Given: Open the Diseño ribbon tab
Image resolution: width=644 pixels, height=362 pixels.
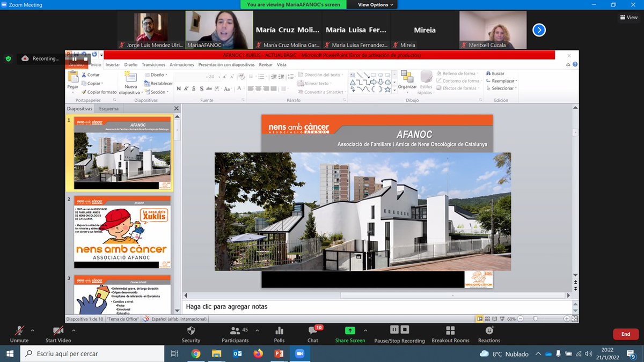Looking at the screenshot, I should (x=131, y=64).
